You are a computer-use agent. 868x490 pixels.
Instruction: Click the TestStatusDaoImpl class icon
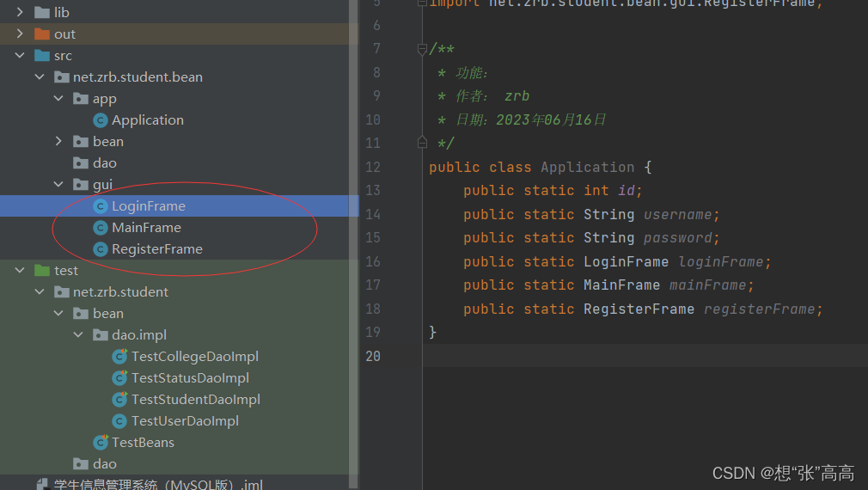coord(119,378)
